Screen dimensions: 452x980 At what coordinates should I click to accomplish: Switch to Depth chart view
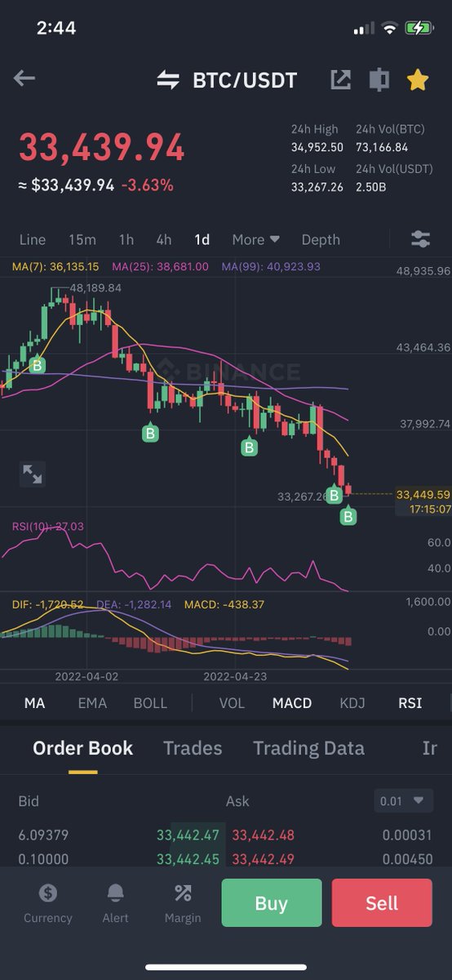[x=321, y=239]
